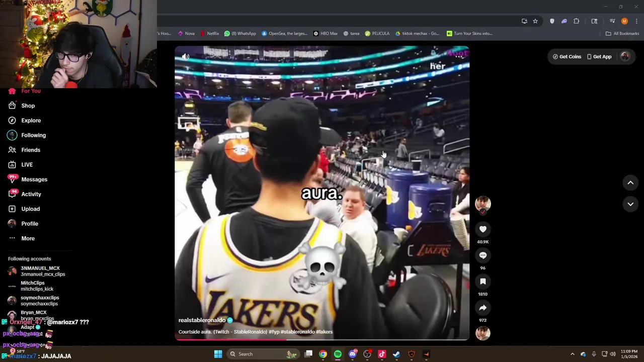
Task: Open the MitchClips following account
Action: click(x=31, y=286)
